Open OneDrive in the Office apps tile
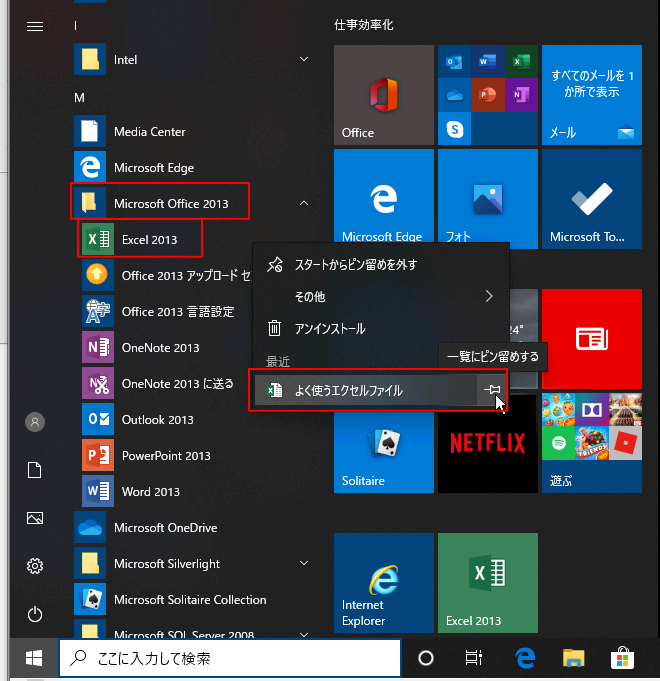This screenshot has width=660, height=681. (454, 95)
